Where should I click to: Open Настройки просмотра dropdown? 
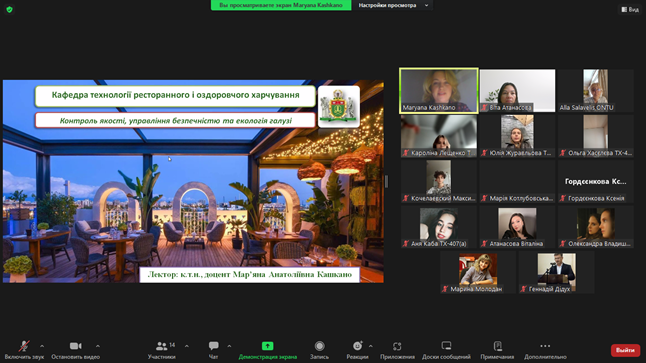tap(393, 5)
